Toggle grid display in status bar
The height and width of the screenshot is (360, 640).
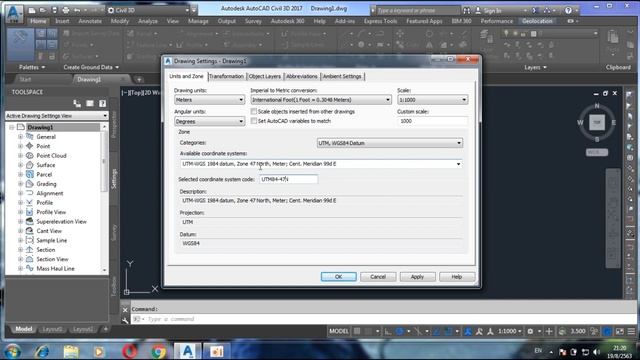(357, 331)
